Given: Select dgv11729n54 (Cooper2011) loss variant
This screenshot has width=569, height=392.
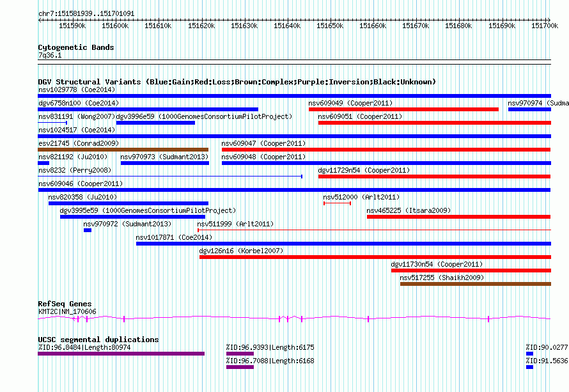Looking at the screenshot, I should 434,176.
